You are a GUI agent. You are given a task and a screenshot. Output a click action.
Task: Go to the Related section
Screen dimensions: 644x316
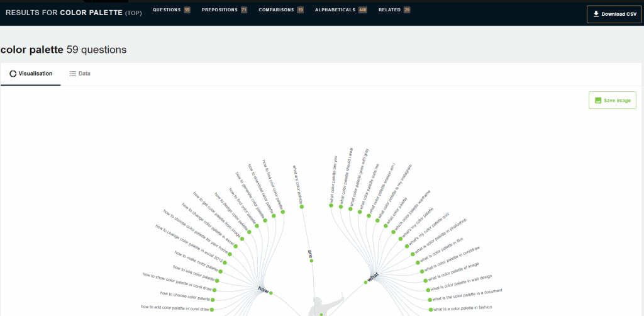click(394, 10)
